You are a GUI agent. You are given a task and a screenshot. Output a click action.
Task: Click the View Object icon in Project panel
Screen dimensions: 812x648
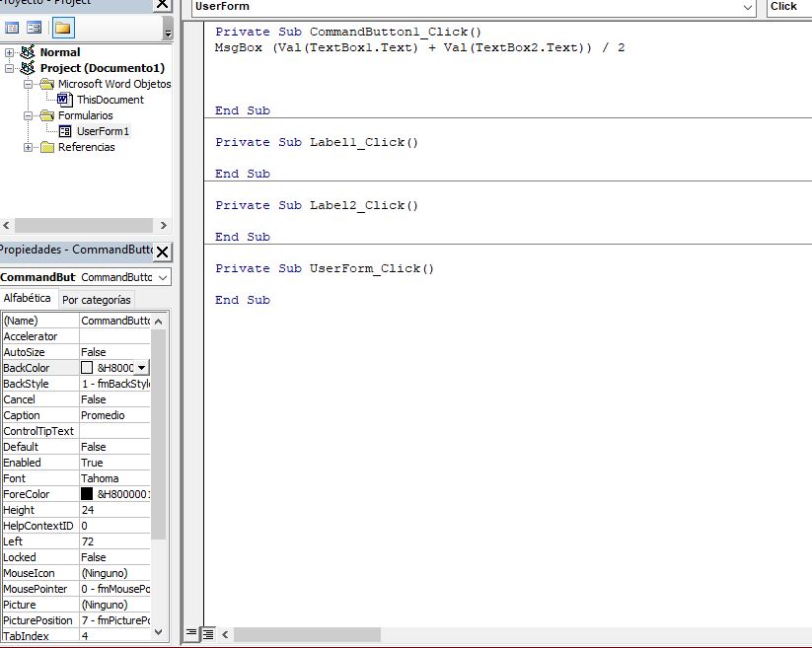(34, 28)
